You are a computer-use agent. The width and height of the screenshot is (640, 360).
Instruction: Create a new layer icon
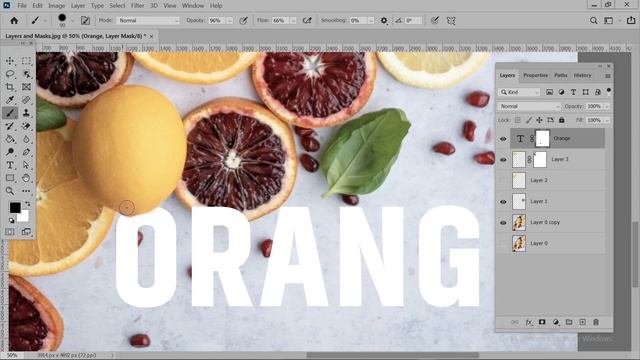pyautogui.click(x=582, y=322)
